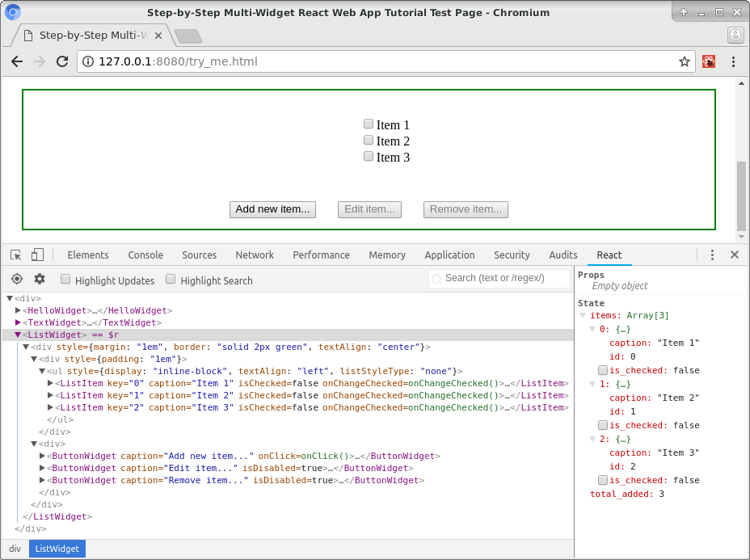750x560 pixels.
Task: Click the red extension icon near the menu
Action: (709, 61)
